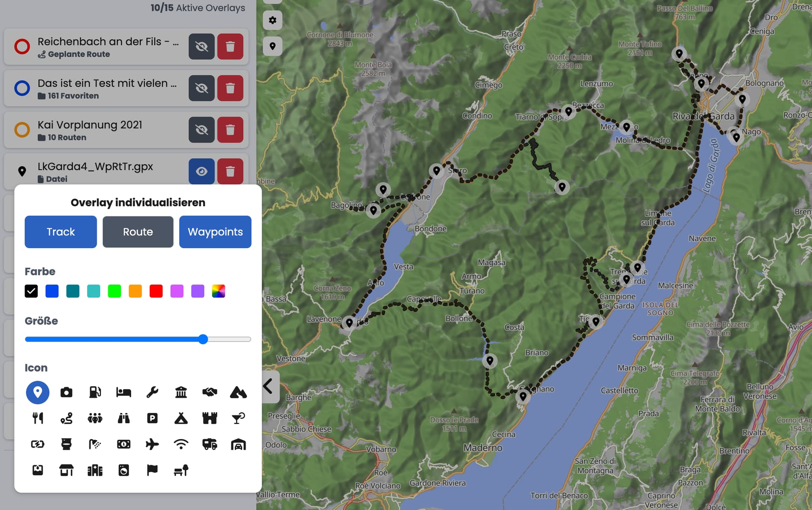Screen dimensions: 812x510
Task: Choose the water supply icon
Action: pos(38,470)
